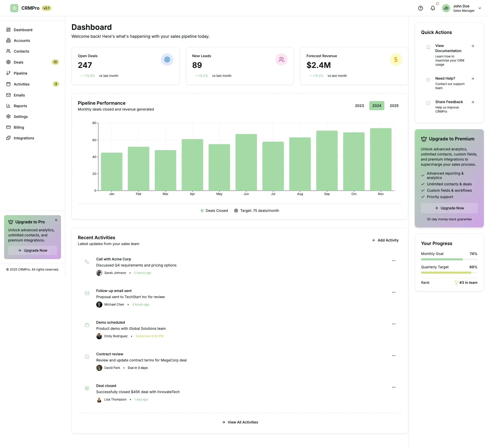The height and width of the screenshot is (448, 490).
Task: Open Pipeline via its branch icon
Action: click(x=8, y=73)
